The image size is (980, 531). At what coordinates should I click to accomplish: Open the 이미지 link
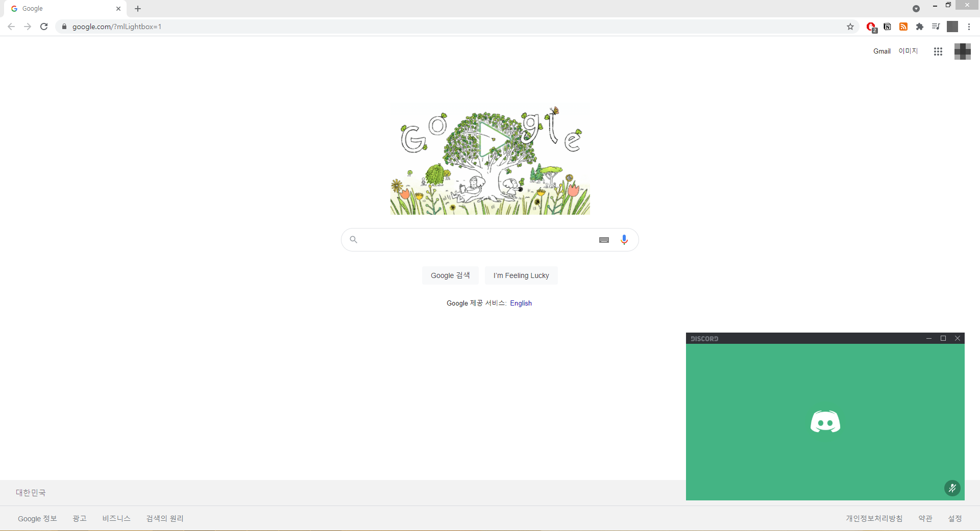(x=908, y=51)
